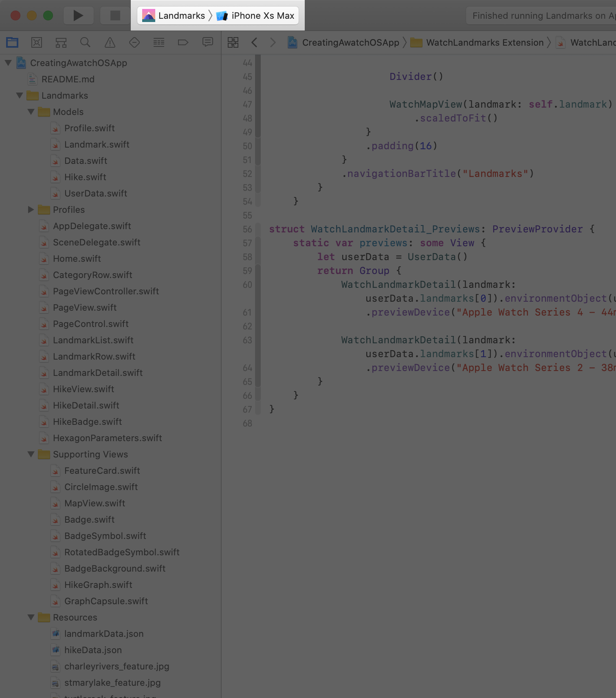Show the Source Control navigator

pos(37,42)
